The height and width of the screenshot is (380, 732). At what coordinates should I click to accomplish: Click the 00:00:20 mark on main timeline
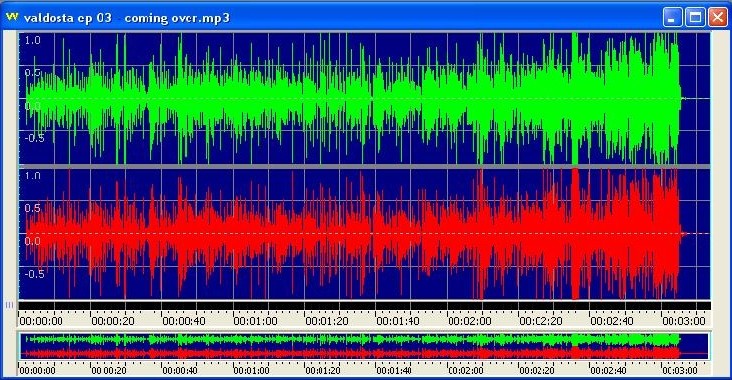[113, 321]
